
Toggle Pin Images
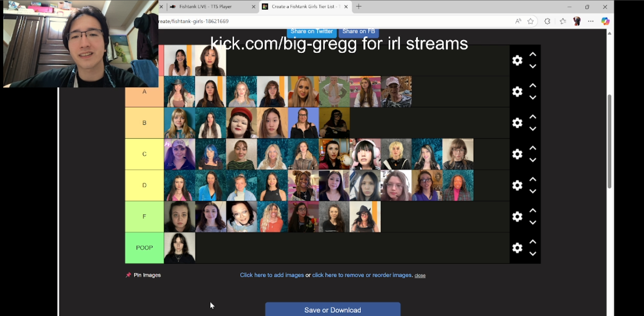click(x=143, y=275)
